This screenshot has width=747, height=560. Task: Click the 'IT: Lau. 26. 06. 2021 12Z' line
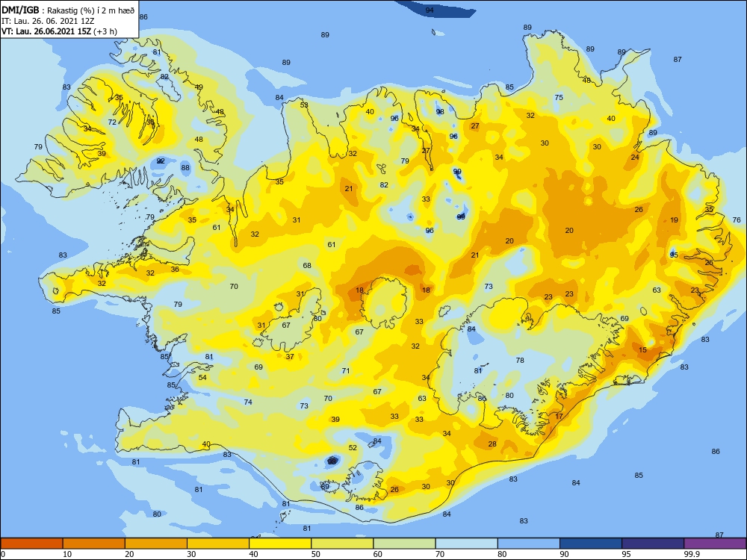(48, 21)
